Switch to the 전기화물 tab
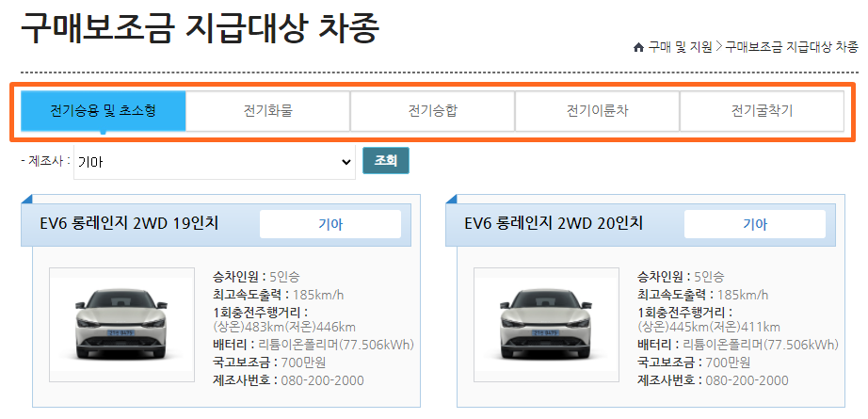This screenshot has width=868, height=419. pyautogui.click(x=268, y=111)
